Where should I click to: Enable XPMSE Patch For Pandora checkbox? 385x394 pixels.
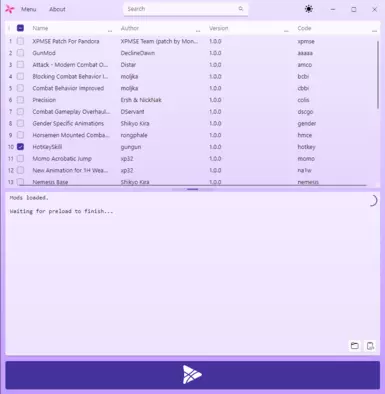coord(20,41)
